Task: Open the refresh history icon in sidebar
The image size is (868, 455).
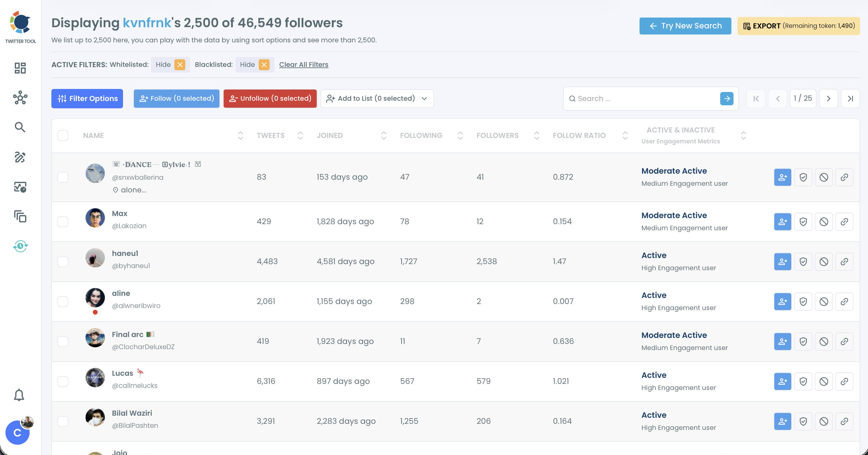Action: (20, 246)
